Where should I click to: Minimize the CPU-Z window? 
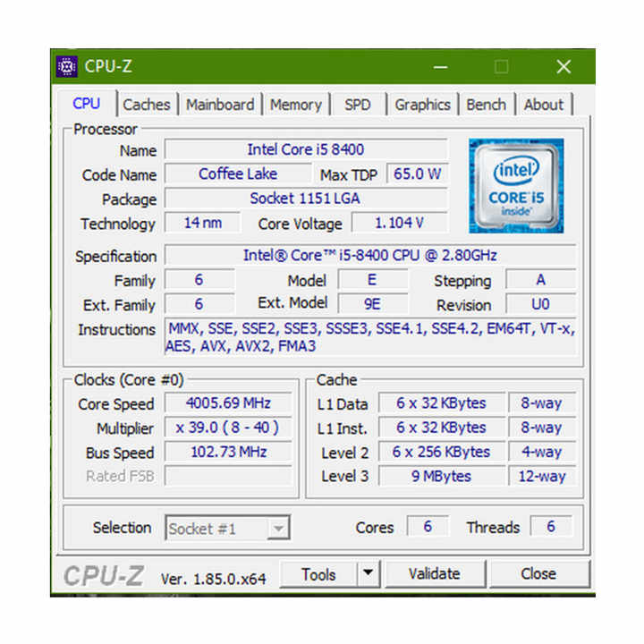coord(440,67)
